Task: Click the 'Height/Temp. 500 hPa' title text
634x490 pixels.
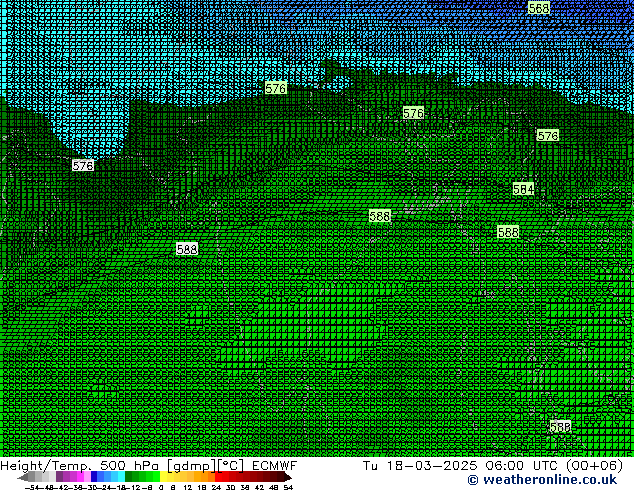Action: (x=80, y=466)
